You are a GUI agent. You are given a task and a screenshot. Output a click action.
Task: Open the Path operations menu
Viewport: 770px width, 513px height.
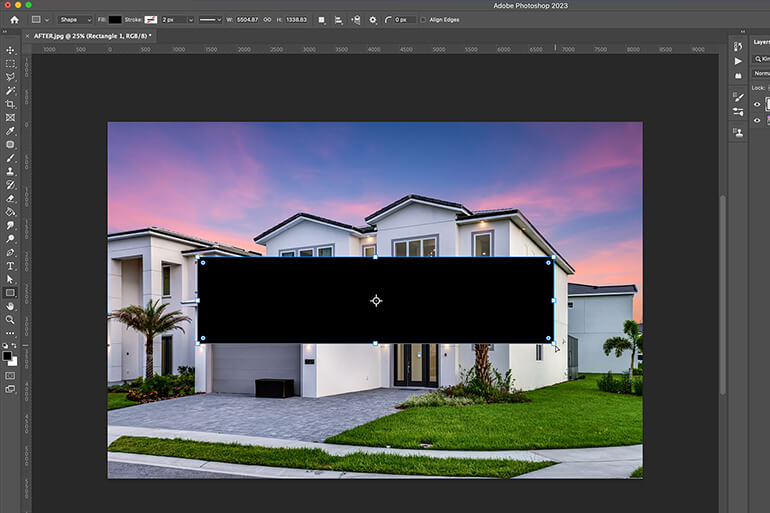coord(321,20)
